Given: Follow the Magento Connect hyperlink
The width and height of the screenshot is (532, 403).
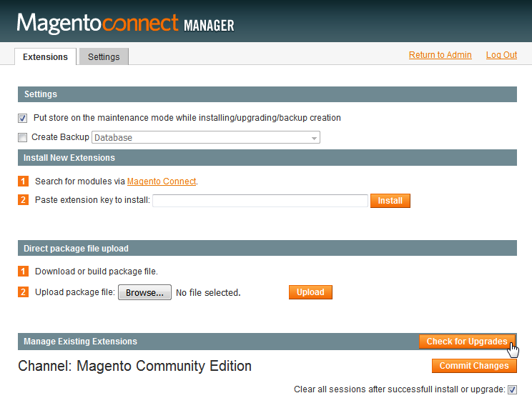Looking at the screenshot, I should pyautogui.click(x=162, y=181).
